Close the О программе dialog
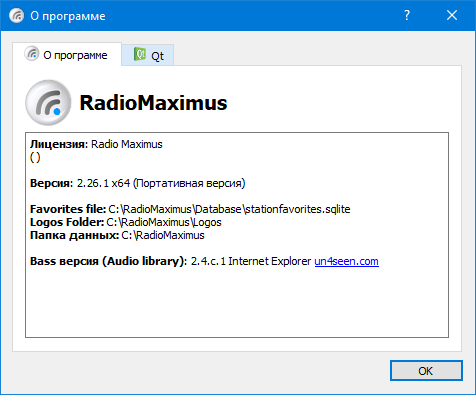 tap(452, 15)
